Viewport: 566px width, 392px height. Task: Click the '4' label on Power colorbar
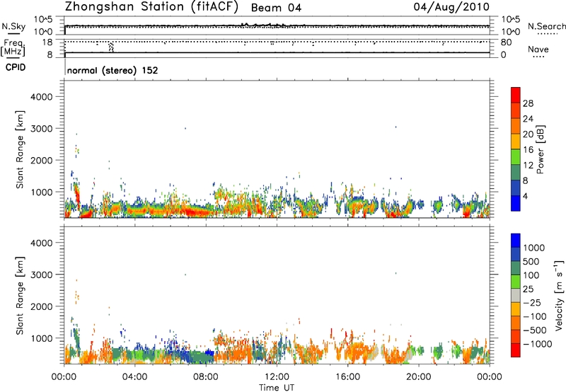(x=526, y=196)
